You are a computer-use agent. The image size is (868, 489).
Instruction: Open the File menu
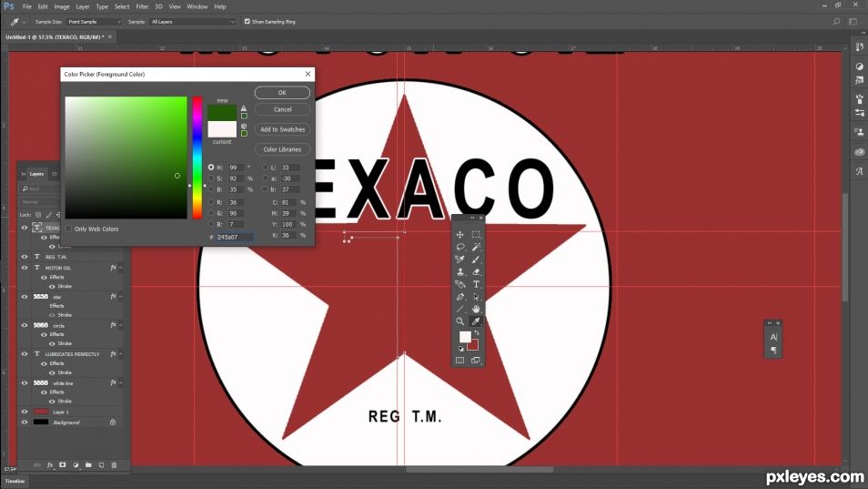click(27, 6)
